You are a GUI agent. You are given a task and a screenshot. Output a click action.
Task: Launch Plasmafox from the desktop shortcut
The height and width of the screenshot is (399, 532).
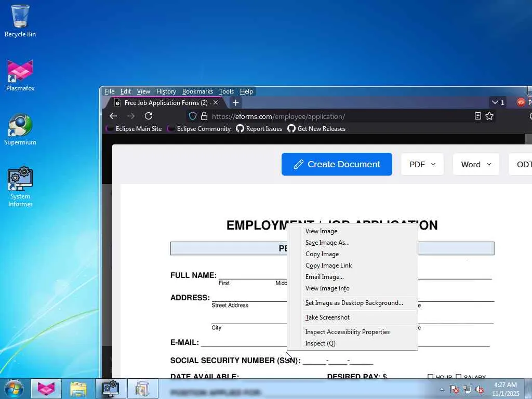20,75
